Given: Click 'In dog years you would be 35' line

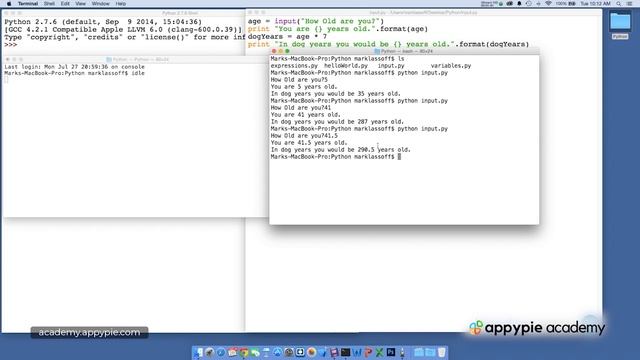Looking at the screenshot, I should point(336,94).
